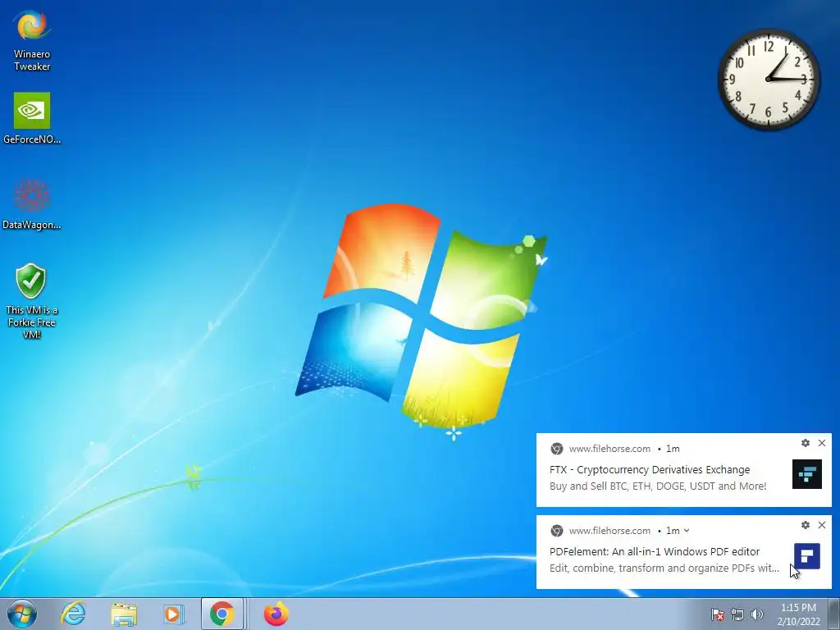Click the Show desktop button at taskbar end
Viewport: 840px width, 630px height.
click(x=834, y=614)
